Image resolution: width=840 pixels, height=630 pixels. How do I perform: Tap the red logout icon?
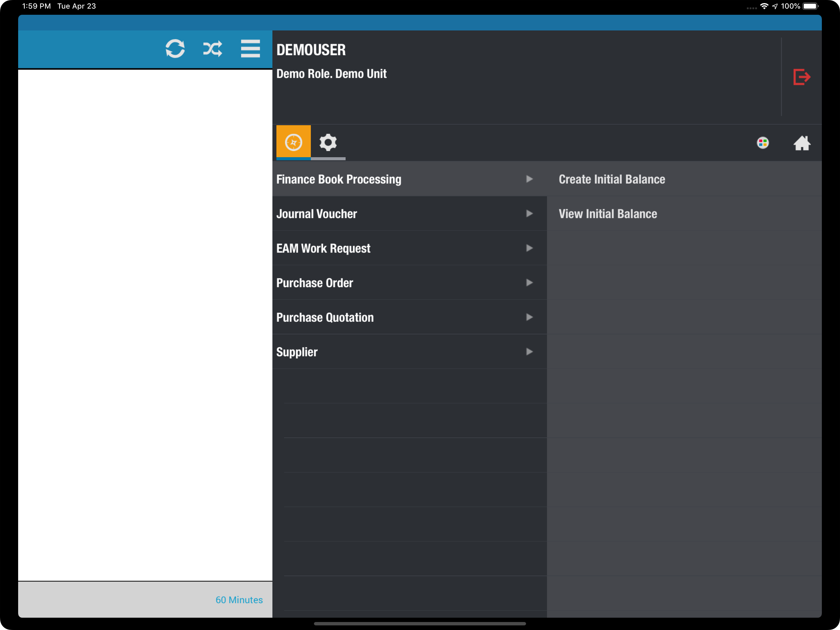click(802, 77)
